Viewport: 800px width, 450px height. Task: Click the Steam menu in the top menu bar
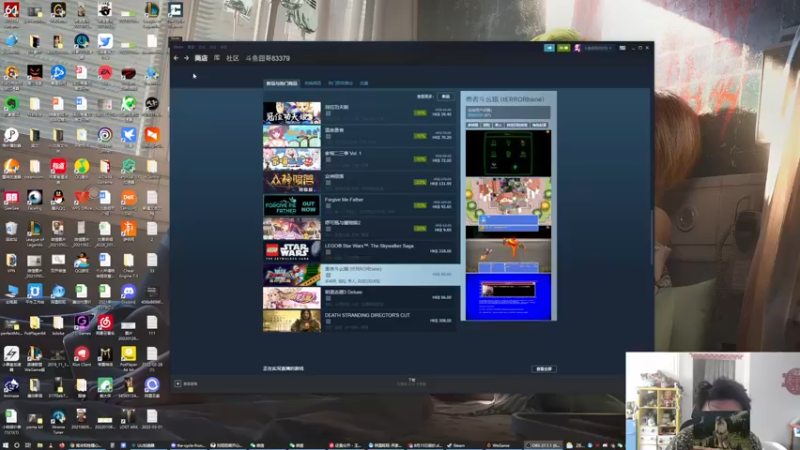pyautogui.click(x=178, y=47)
